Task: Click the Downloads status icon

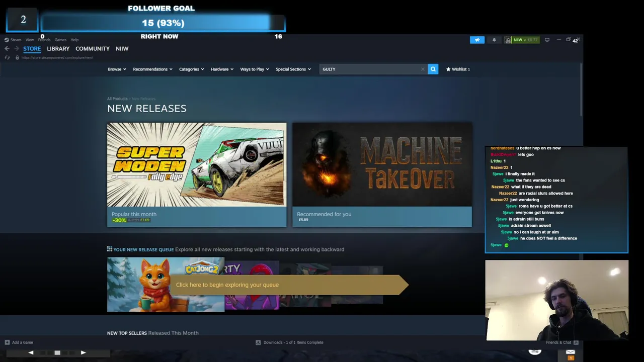Action: pos(258,342)
